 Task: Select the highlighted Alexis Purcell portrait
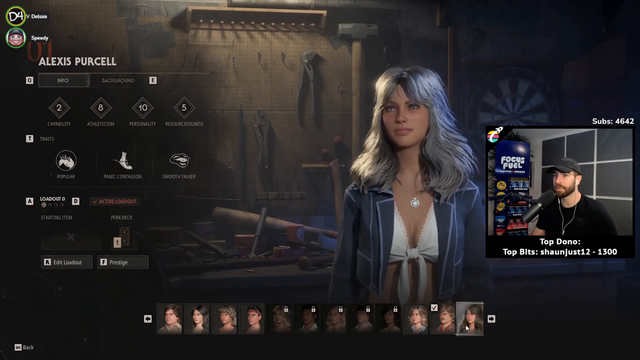click(470, 319)
